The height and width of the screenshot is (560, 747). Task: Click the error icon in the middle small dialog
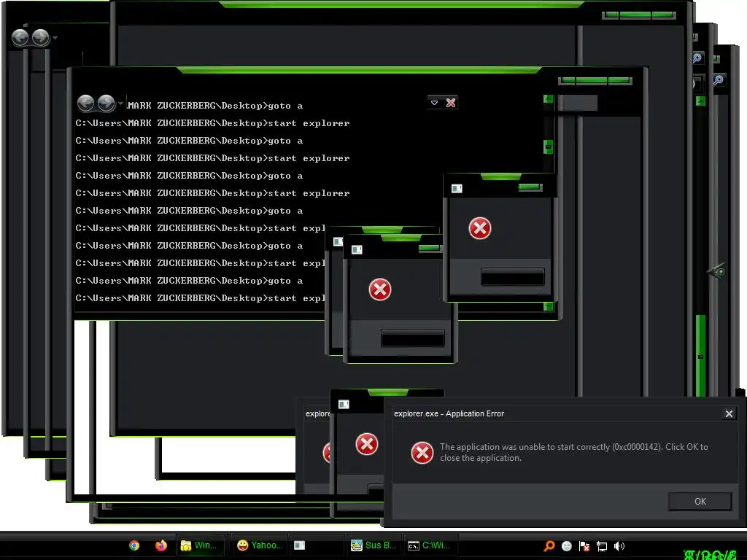pyautogui.click(x=379, y=289)
